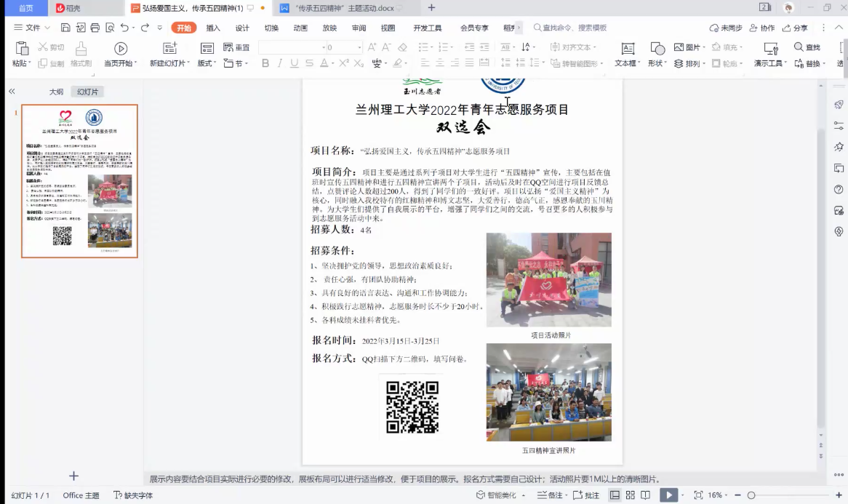Click the Paste (粘贴) clipboard icon
Screen dimensions: 848x504
pos(22,49)
